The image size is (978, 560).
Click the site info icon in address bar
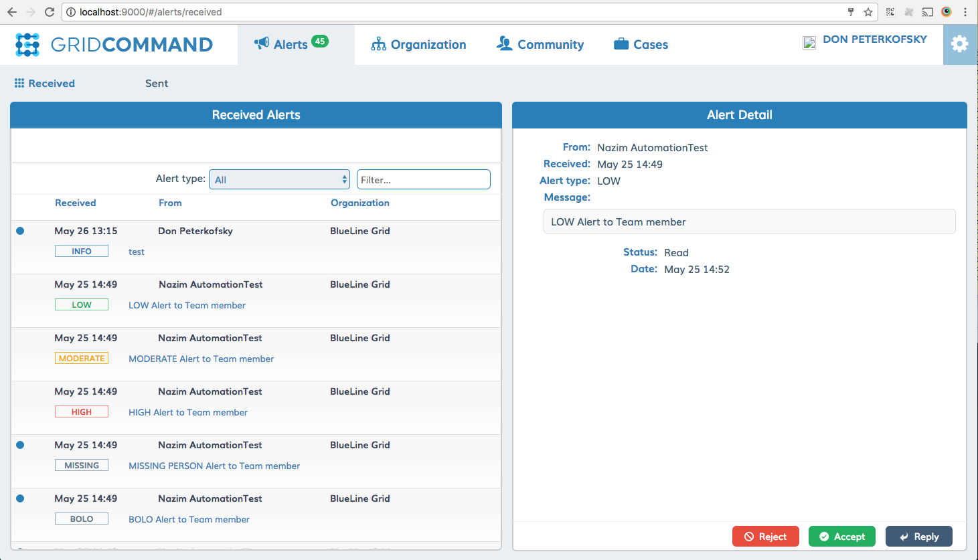71,12
